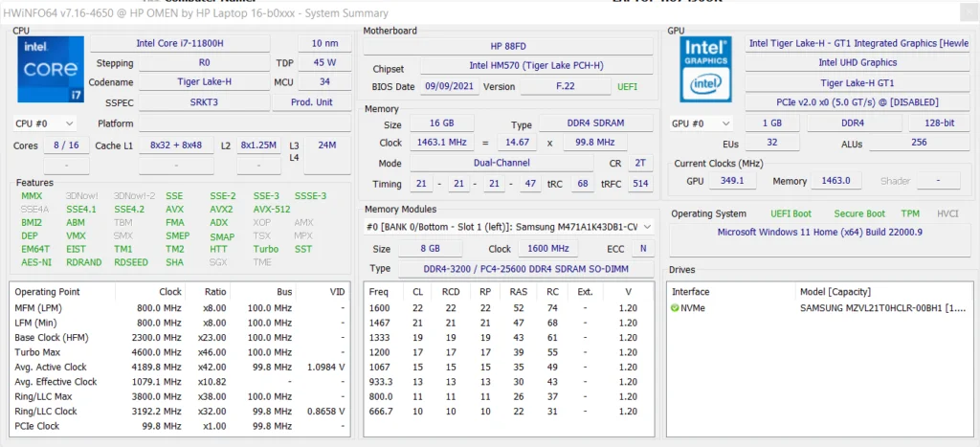Click the 933.3 frequency row in timings table
The width and height of the screenshot is (980, 447).
(509, 381)
